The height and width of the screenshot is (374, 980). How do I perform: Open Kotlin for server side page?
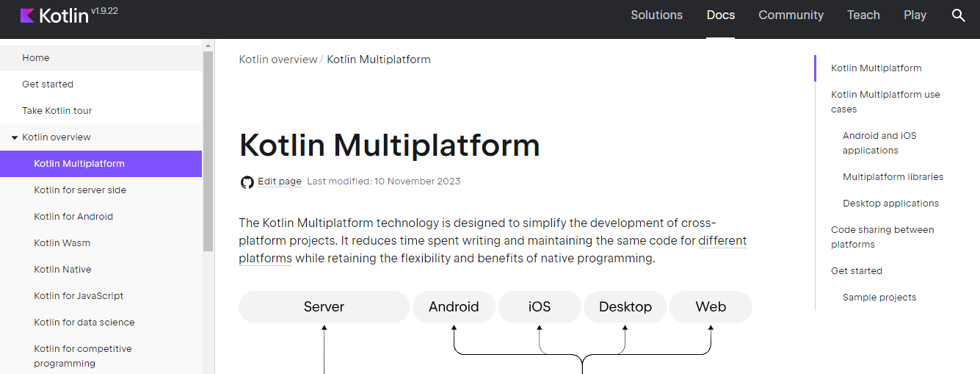coord(80,190)
